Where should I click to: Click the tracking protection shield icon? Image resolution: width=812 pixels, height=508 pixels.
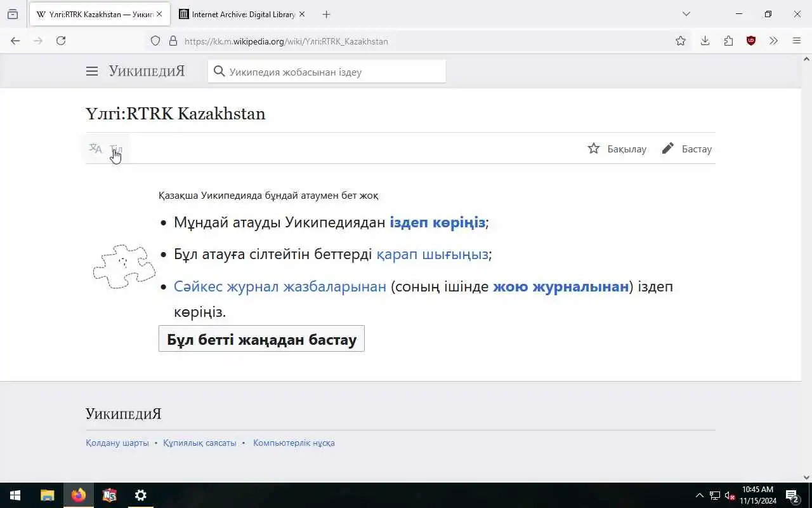[x=155, y=41]
